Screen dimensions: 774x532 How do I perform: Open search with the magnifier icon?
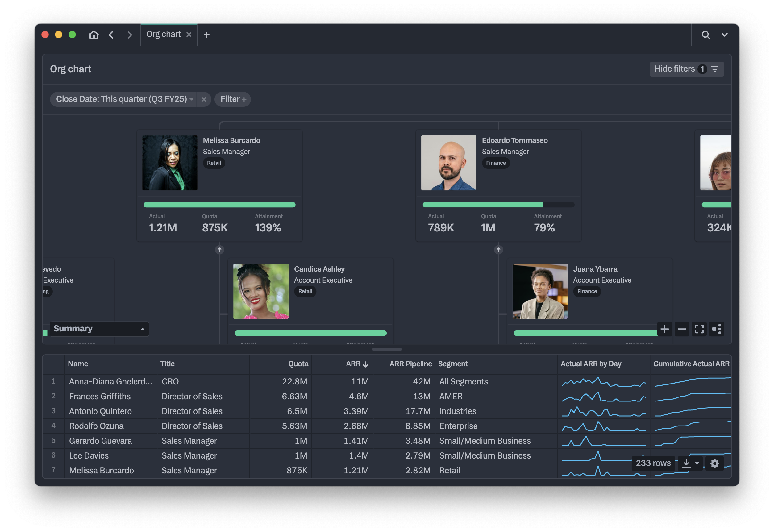[705, 35]
